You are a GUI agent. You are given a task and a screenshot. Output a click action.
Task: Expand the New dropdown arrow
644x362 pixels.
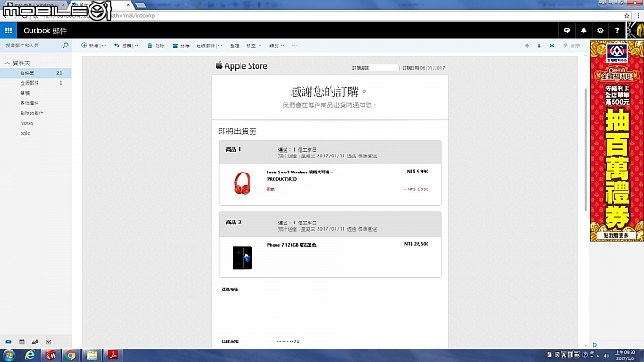click(104, 46)
